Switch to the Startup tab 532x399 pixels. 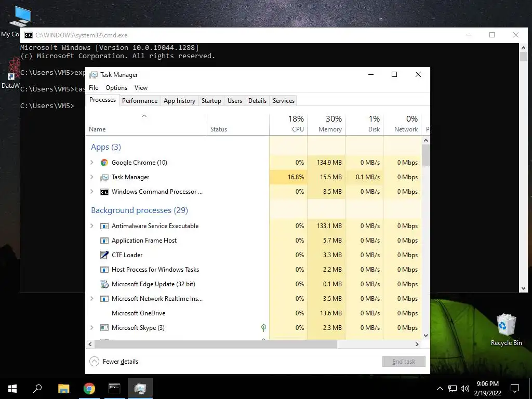[x=211, y=101]
